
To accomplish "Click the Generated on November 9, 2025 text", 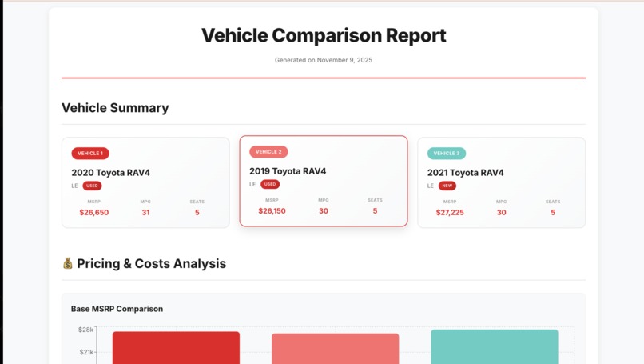I will click(324, 60).
